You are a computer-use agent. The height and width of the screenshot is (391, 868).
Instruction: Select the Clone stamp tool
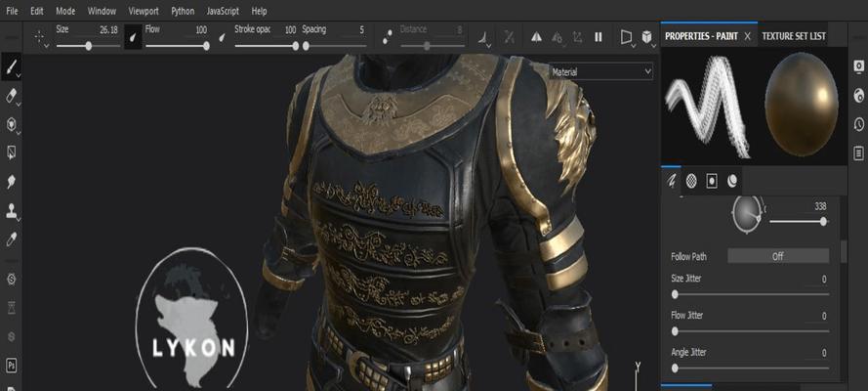coord(11,210)
